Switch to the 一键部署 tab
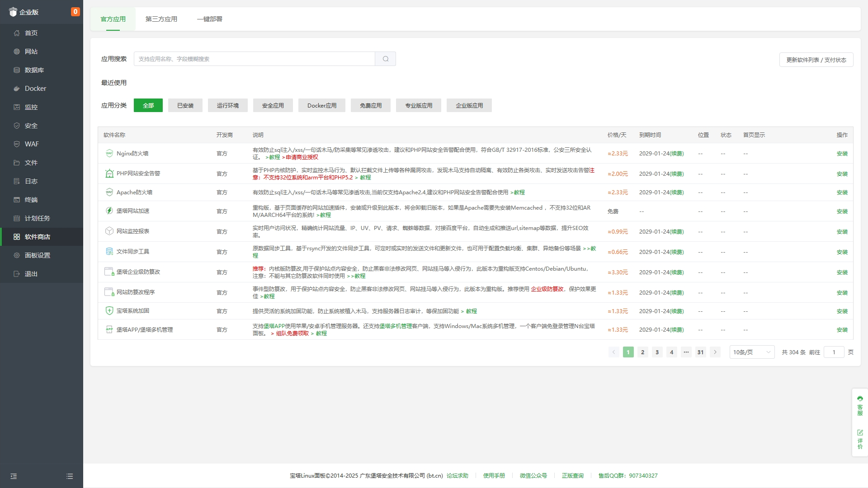868x488 pixels. tap(210, 19)
